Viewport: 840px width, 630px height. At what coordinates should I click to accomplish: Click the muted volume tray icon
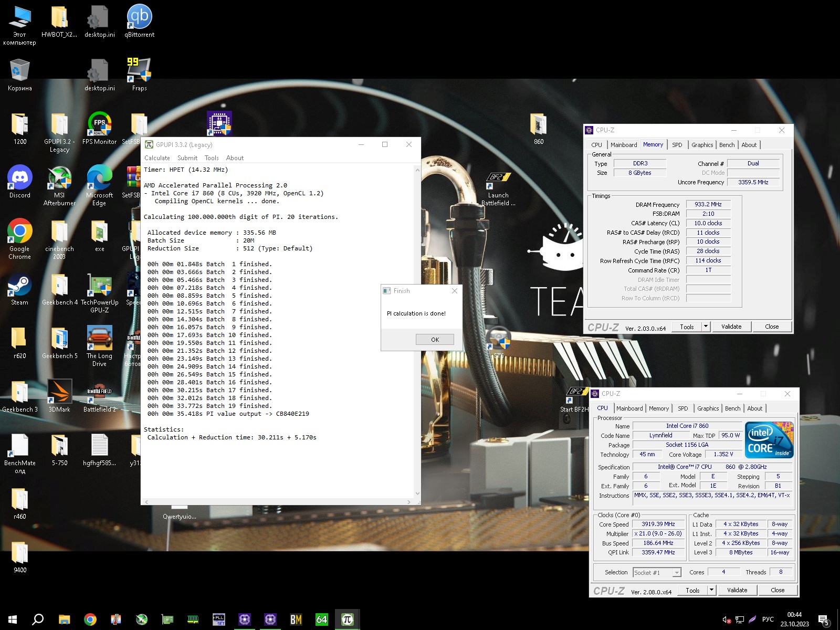[x=727, y=619]
